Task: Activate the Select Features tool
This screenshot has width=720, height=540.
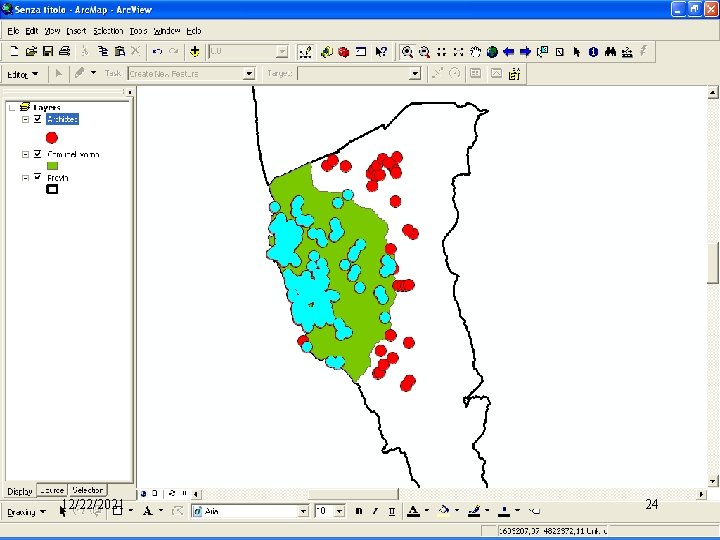Action: tap(543, 51)
